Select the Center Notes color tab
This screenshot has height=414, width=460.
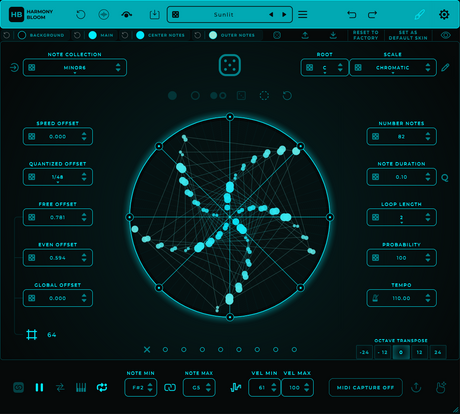[x=161, y=35]
